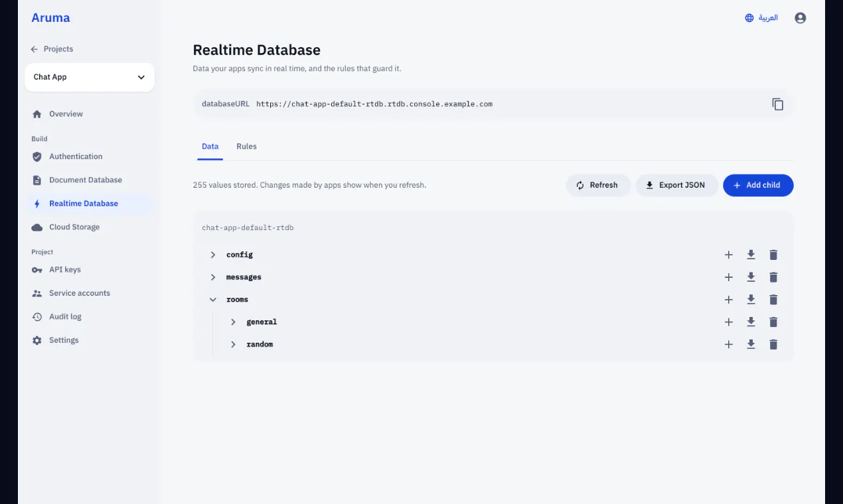
Task: Open the Chat App project dropdown
Action: pos(90,77)
